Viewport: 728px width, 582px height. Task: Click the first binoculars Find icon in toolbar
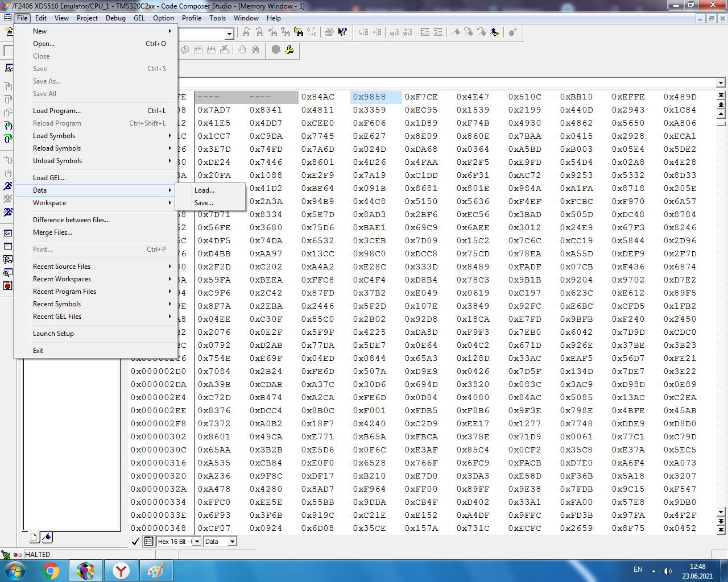[x=246, y=32]
